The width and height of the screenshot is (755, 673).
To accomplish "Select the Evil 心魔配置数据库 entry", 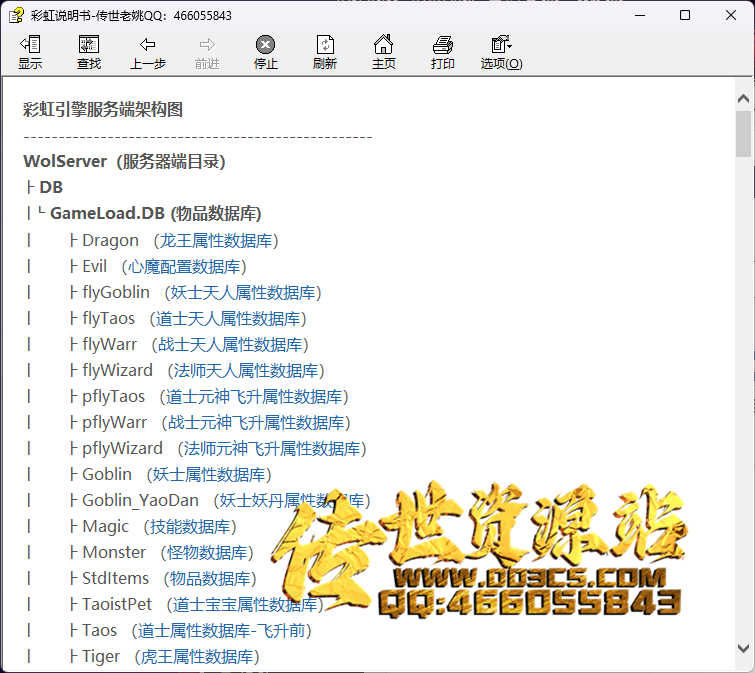I will 94,266.
